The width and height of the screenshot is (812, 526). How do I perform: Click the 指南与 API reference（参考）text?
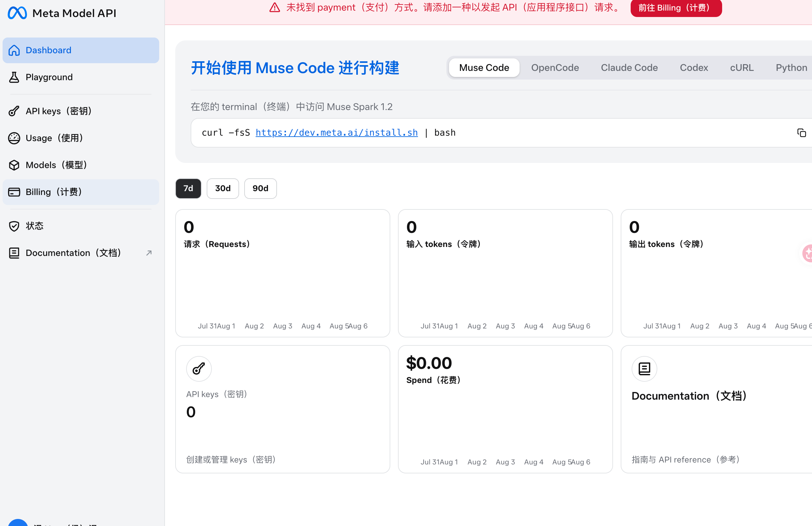[x=686, y=460]
